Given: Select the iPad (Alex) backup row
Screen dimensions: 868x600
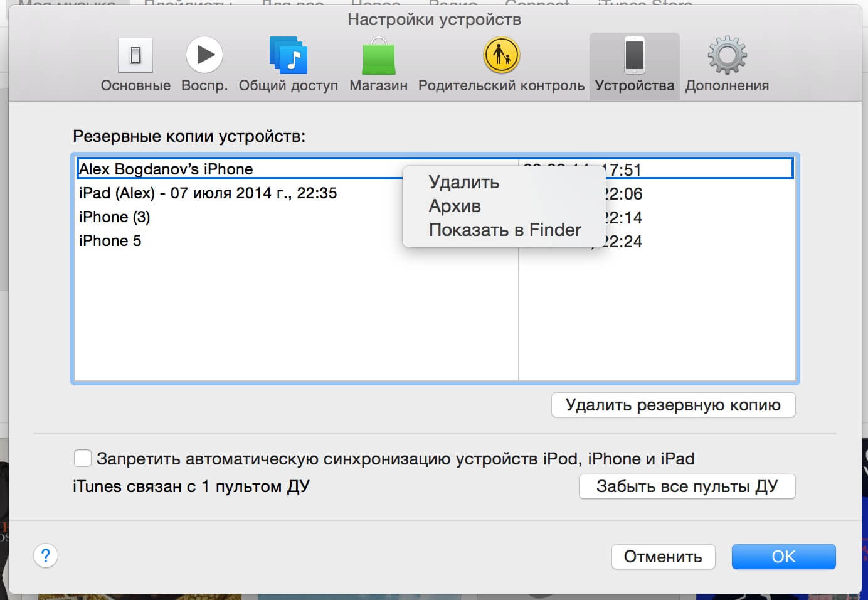Looking at the screenshot, I should click(x=435, y=193).
